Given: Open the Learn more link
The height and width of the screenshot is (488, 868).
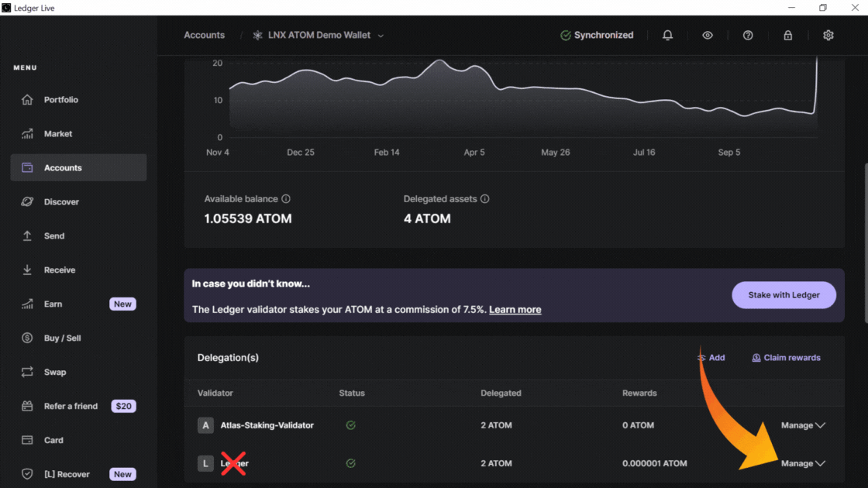Looking at the screenshot, I should point(515,310).
